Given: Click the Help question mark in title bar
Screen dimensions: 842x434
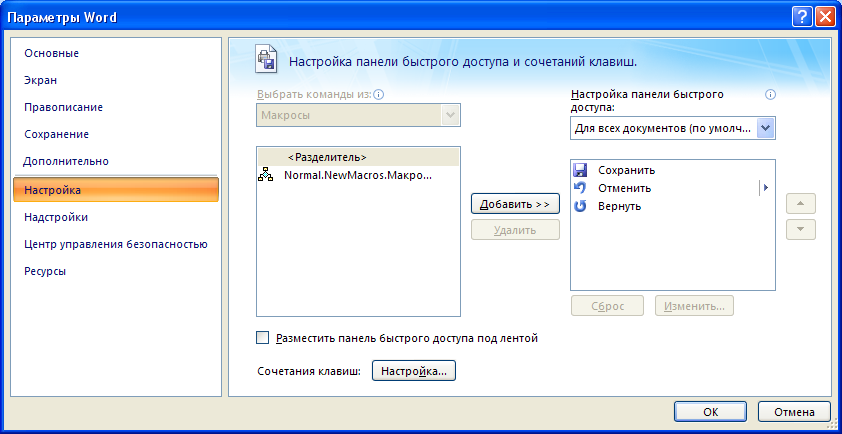Looking at the screenshot, I should click(x=802, y=17).
